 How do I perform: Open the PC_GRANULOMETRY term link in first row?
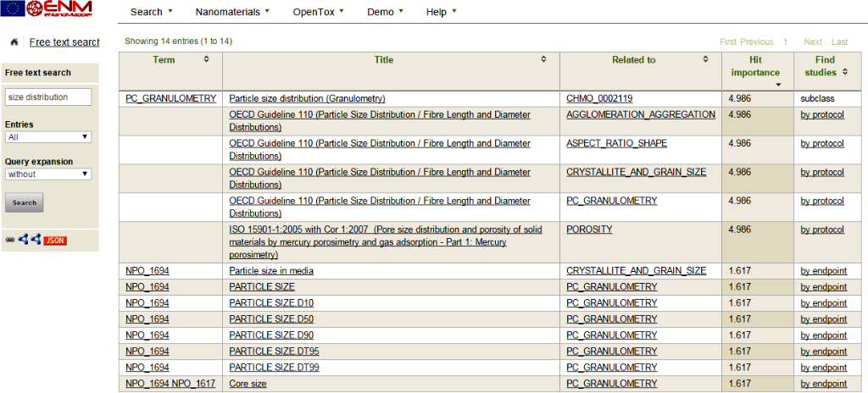point(170,98)
